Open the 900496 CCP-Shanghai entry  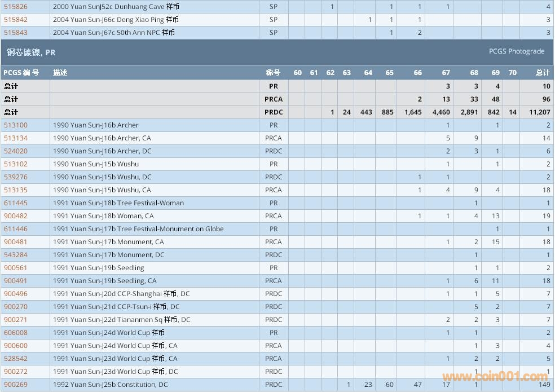(15, 294)
